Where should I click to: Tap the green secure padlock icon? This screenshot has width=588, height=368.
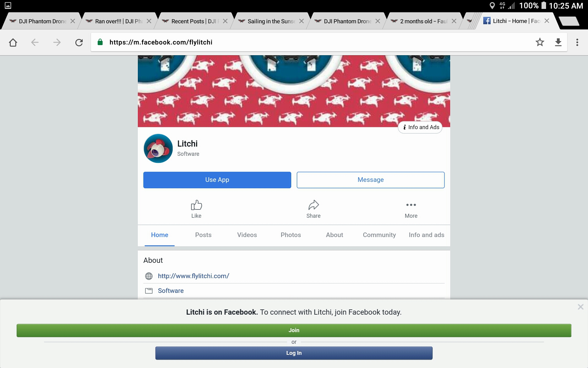pyautogui.click(x=100, y=42)
